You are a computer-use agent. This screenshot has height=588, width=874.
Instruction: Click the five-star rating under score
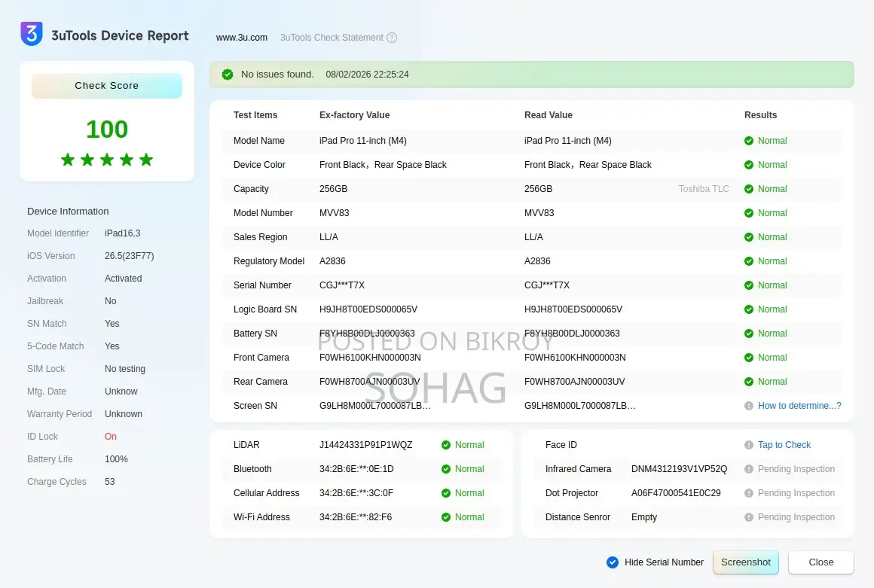[107, 160]
